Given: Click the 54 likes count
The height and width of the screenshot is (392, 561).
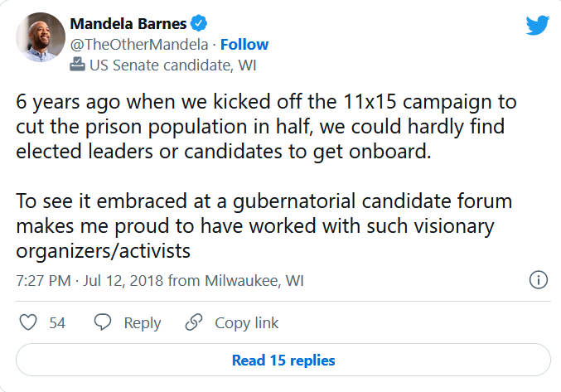Looking at the screenshot, I should point(57,323).
